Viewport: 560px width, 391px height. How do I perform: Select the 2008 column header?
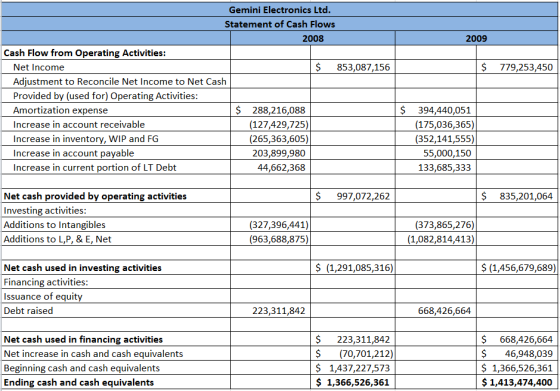pos(313,39)
